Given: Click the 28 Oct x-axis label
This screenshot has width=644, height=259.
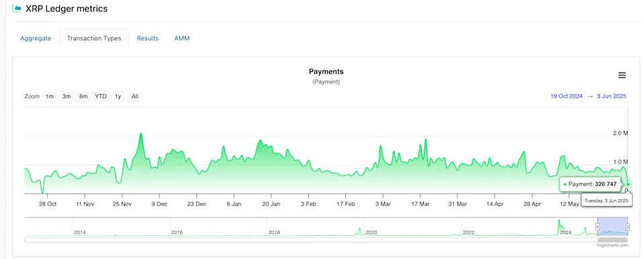Looking at the screenshot, I should (x=48, y=204).
